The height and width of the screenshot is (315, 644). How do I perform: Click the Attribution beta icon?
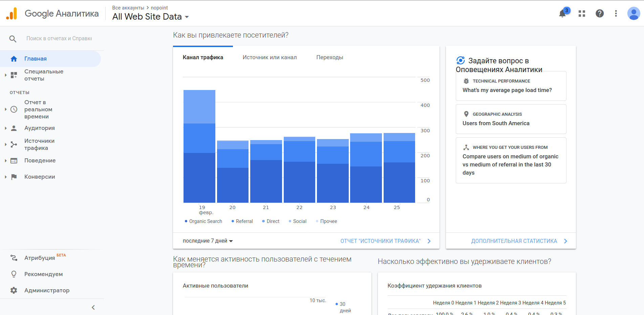(x=14, y=258)
